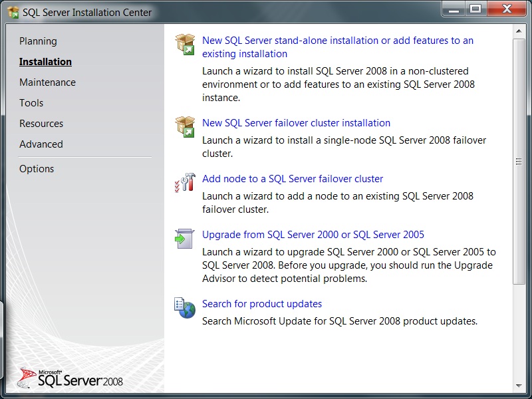The height and width of the screenshot is (399, 532).
Task: Click the SQL Server 2008 logo
Action: tap(71, 378)
